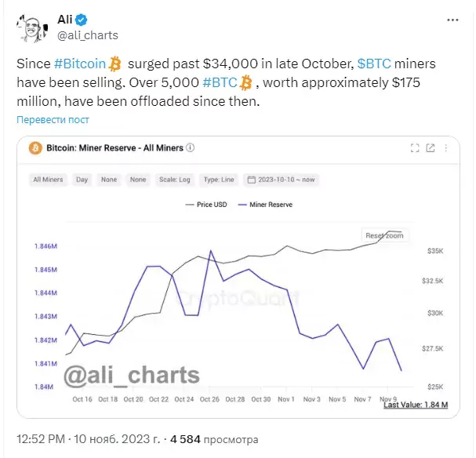
Task: Click the $BTC cashtag link
Action: pos(374,64)
